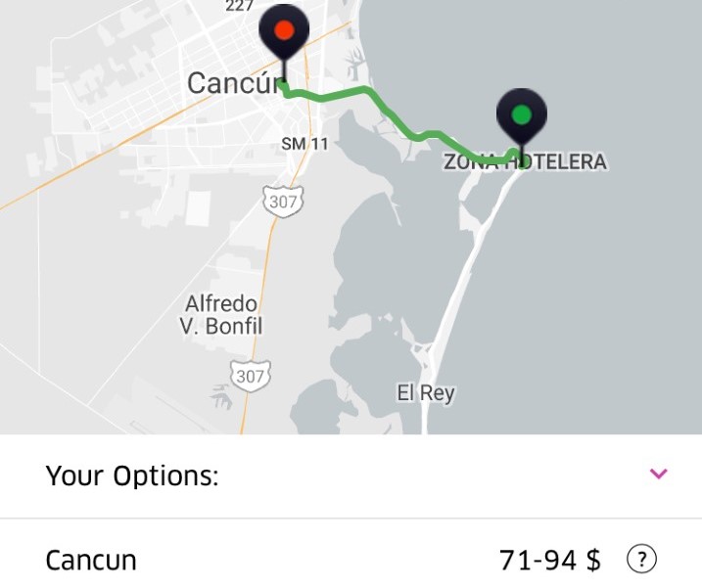Tap the green destination pin
702x588 pixels.
click(522, 115)
